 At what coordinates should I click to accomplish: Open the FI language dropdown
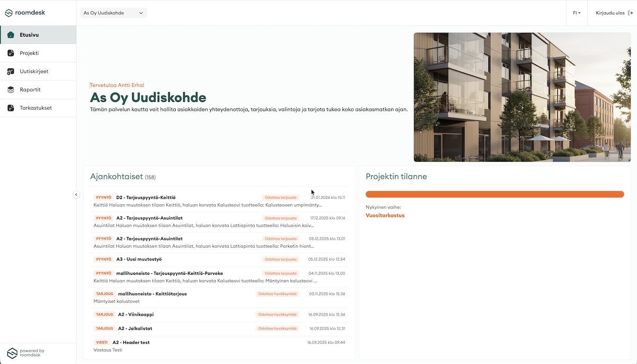576,13
